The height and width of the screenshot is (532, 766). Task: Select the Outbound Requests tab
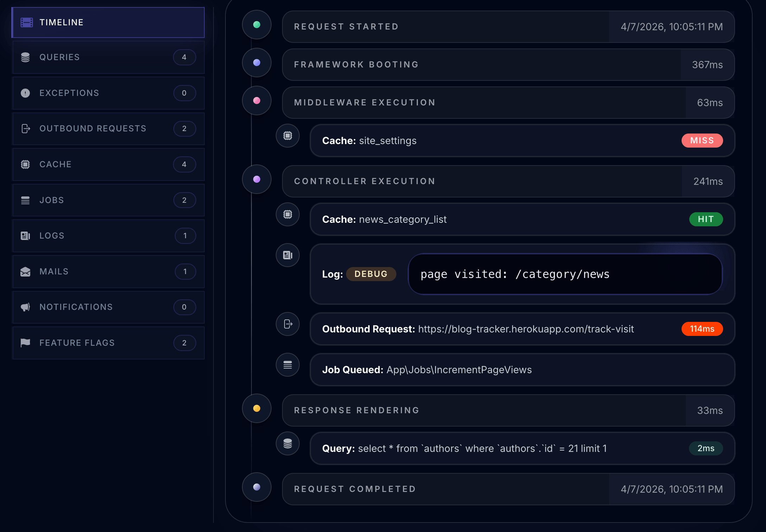pyautogui.click(x=108, y=129)
